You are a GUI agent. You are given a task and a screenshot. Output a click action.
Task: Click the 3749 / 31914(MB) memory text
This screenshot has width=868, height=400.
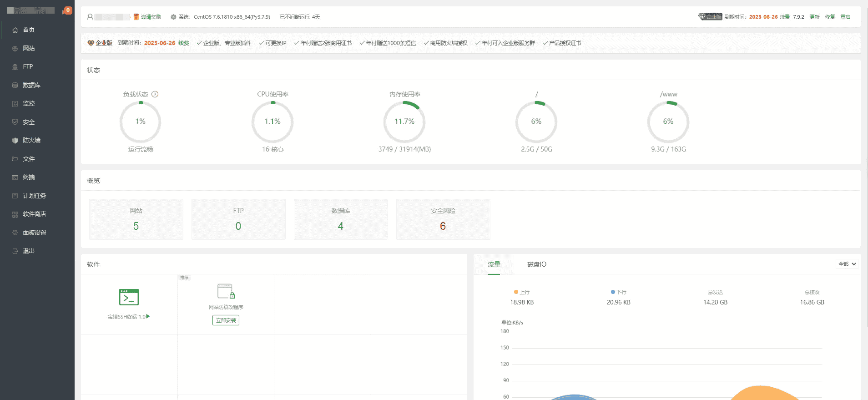(x=404, y=149)
